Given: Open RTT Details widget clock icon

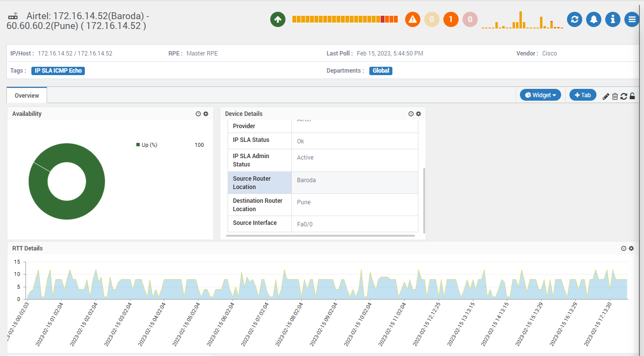Looking at the screenshot, I should tap(624, 248).
